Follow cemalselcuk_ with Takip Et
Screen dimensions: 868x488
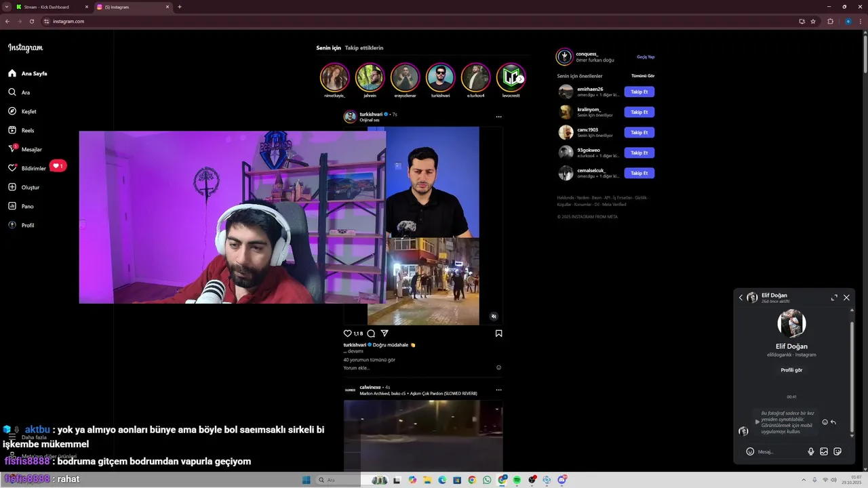639,173
